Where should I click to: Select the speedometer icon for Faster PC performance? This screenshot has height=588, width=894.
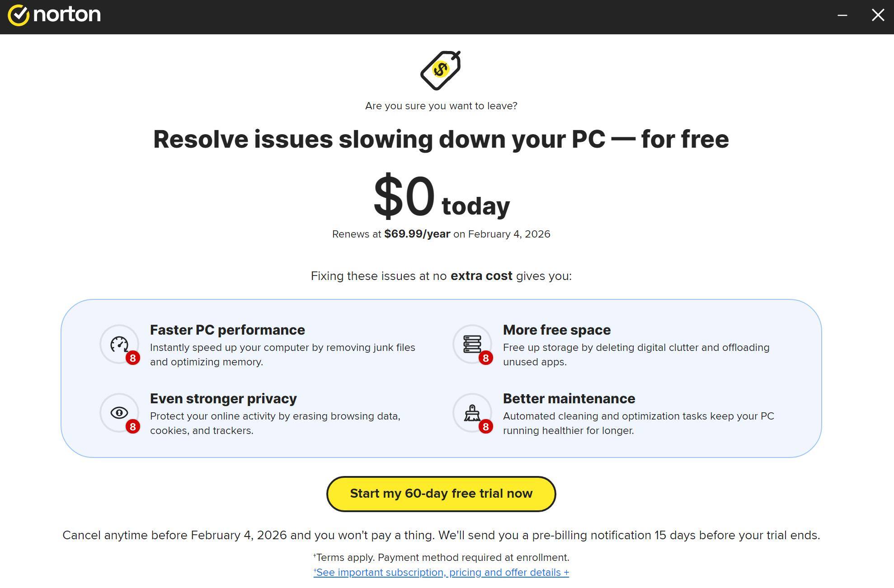point(119,344)
